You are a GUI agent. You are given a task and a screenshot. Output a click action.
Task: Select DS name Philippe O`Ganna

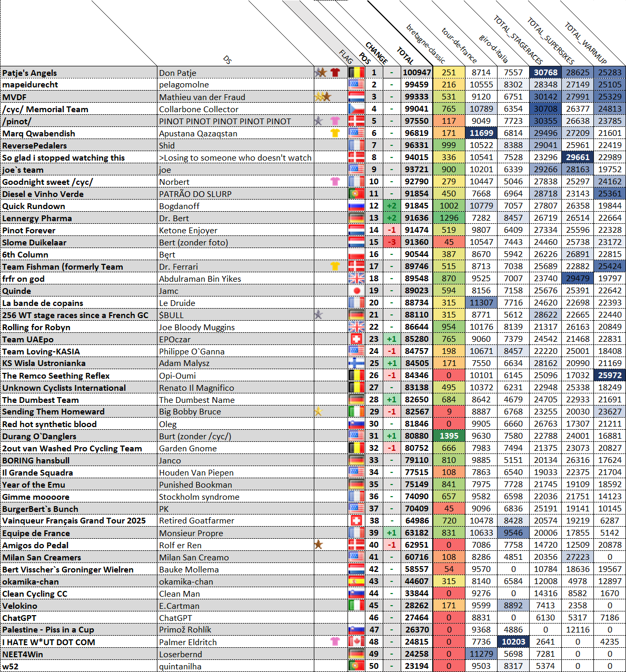pos(192,351)
